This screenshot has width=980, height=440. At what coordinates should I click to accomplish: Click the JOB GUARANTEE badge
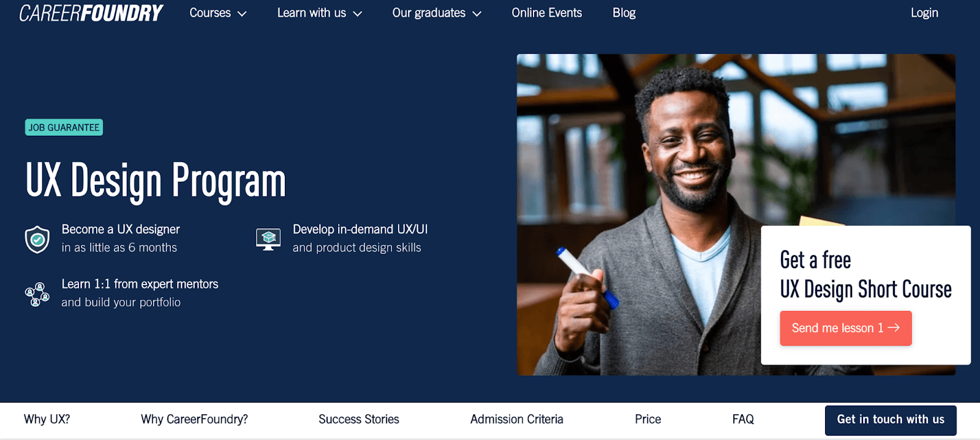click(x=64, y=127)
